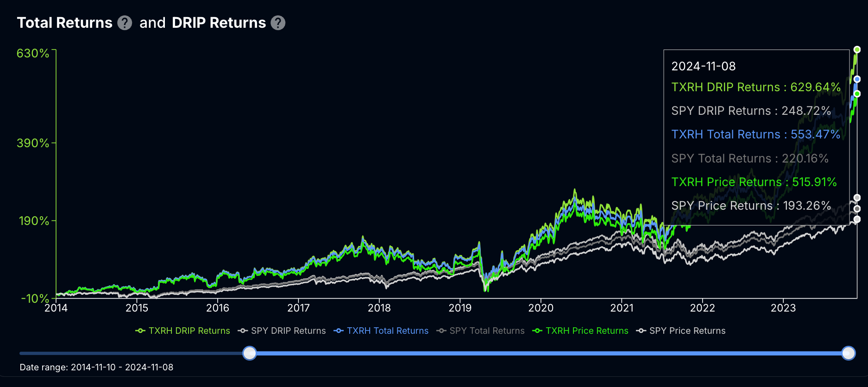The width and height of the screenshot is (868, 387).
Task: Click 'SPY Price Returns : 193.26%' in tooltip
Action: point(751,206)
